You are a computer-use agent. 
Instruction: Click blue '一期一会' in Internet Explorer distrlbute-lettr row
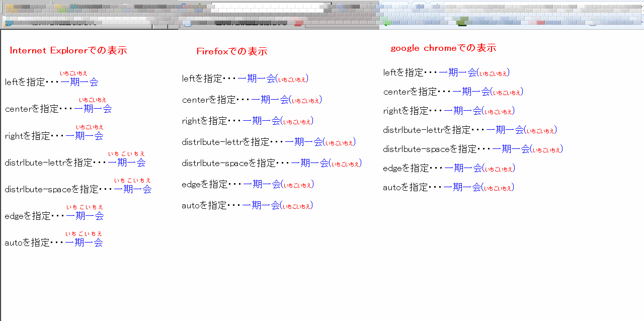pyautogui.click(x=127, y=163)
